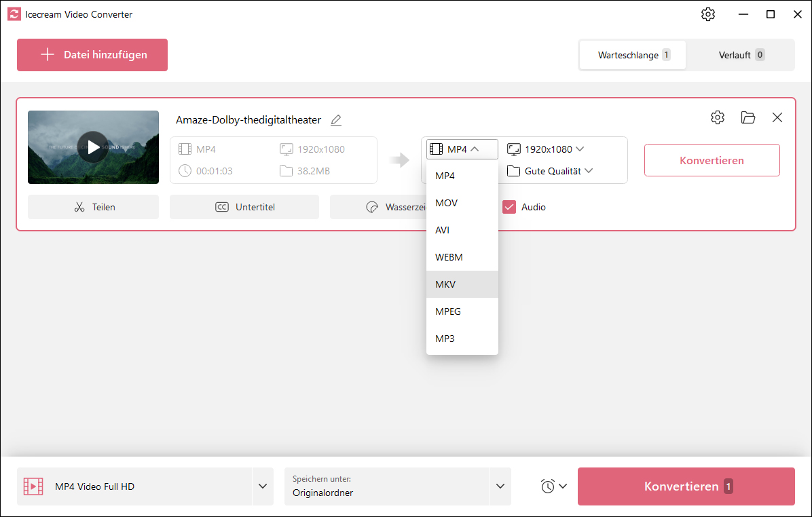Viewport: 812px width, 517px height.
Task: Choose MPEG from the format list
Action: pos(462,311)
